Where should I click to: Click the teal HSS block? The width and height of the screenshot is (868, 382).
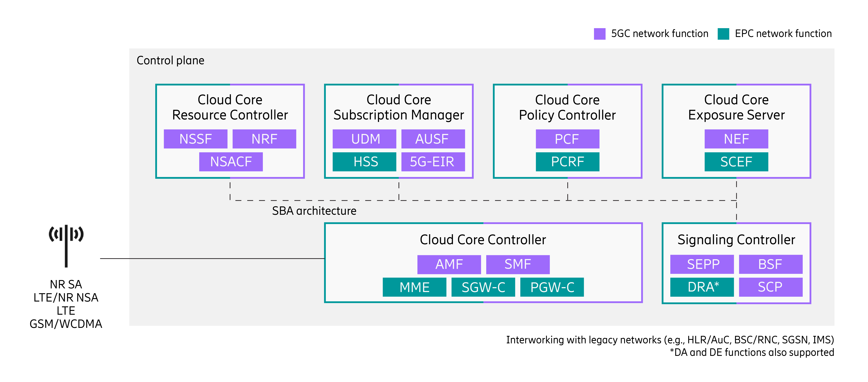(364, 162)
